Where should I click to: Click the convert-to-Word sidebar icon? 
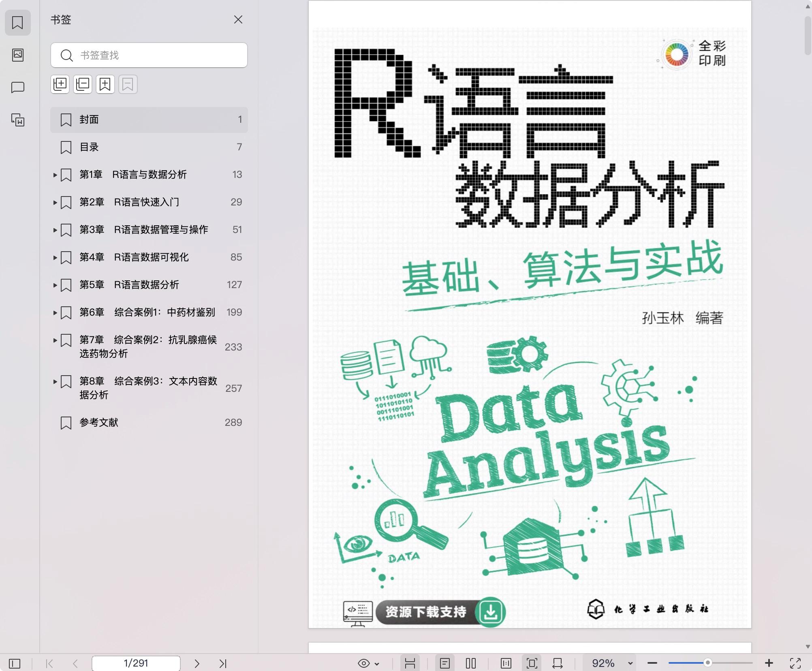click(x=17, y=120)
